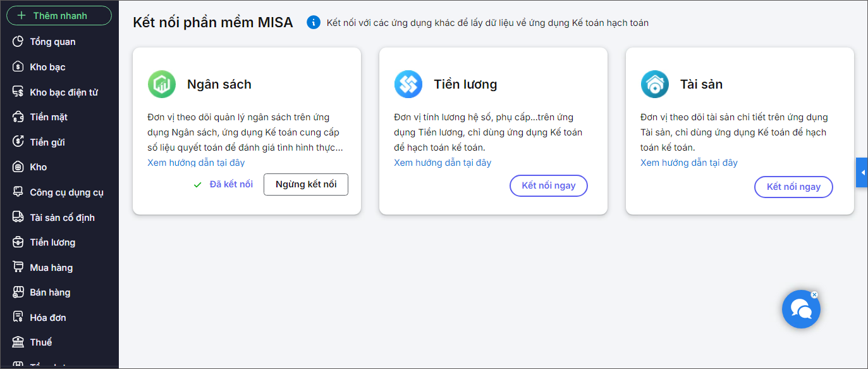Go to Kho bạc điện tử
The width and height of the screenshot is (868, 369).
point(63,92)
